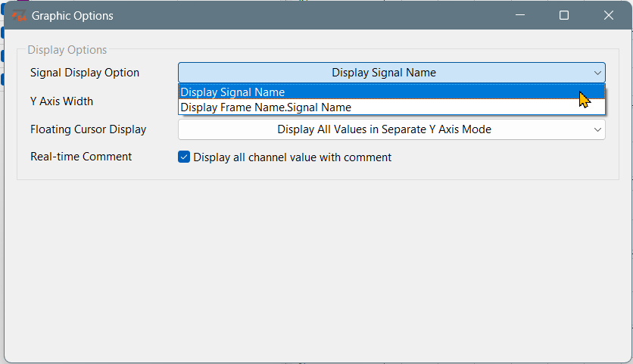
Task: Choose 'Display Signal Name' from the list
Action: click(x=391, y=92)
